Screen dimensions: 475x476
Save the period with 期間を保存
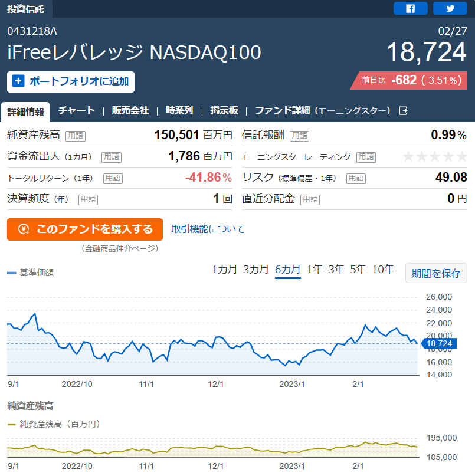pyautogui.click(x=436, y=273)
